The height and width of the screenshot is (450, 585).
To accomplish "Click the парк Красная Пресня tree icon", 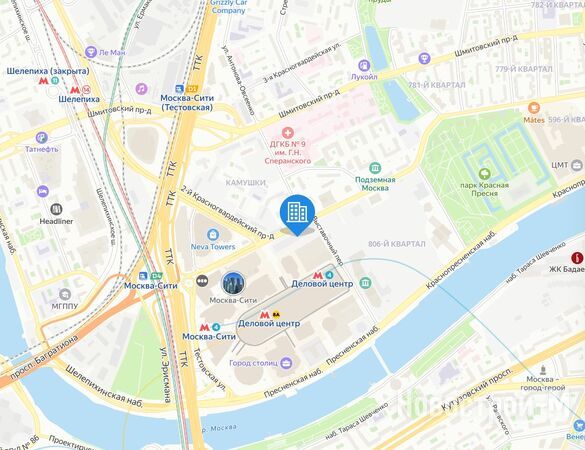I will pyautogui.click(x=485, y=174).
